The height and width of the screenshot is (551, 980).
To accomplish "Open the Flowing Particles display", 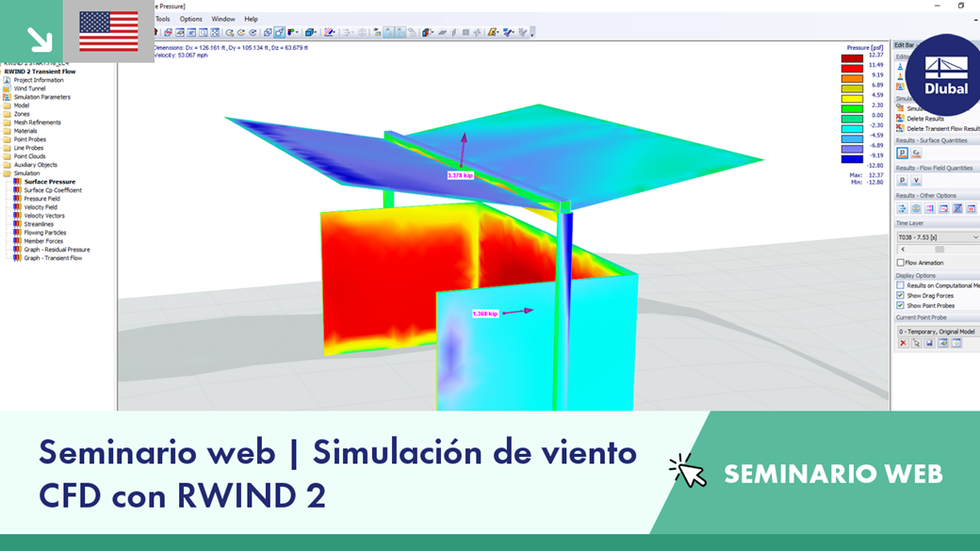I will click(50, 234).
